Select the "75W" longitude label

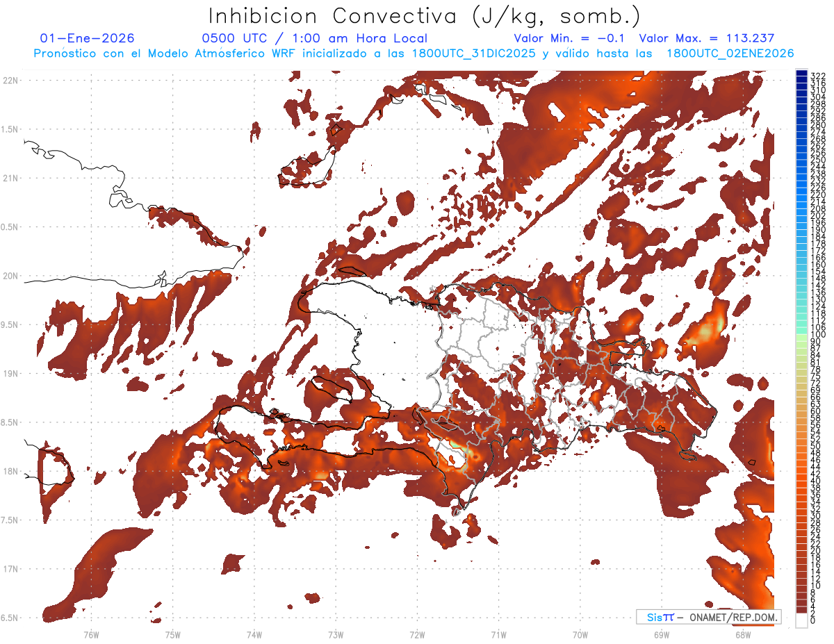173,634
